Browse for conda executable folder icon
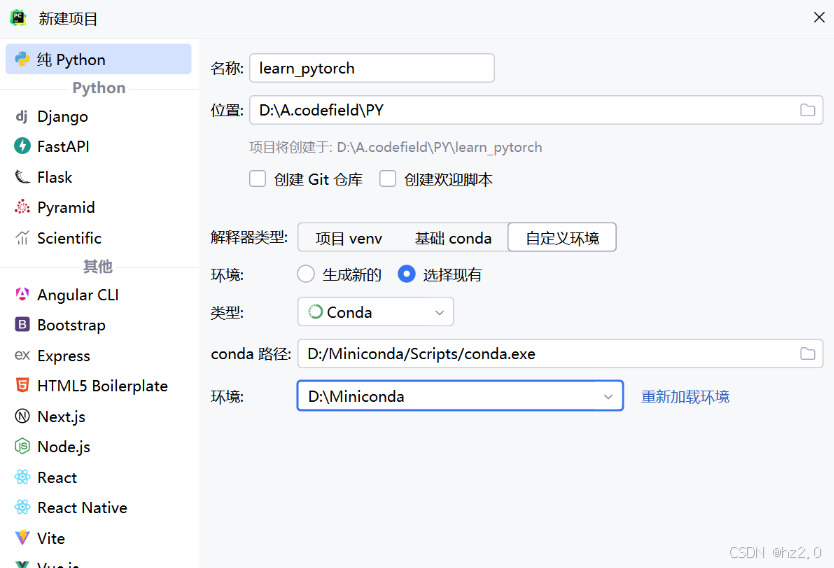834x568 pixels. click(x=807, y=354)
